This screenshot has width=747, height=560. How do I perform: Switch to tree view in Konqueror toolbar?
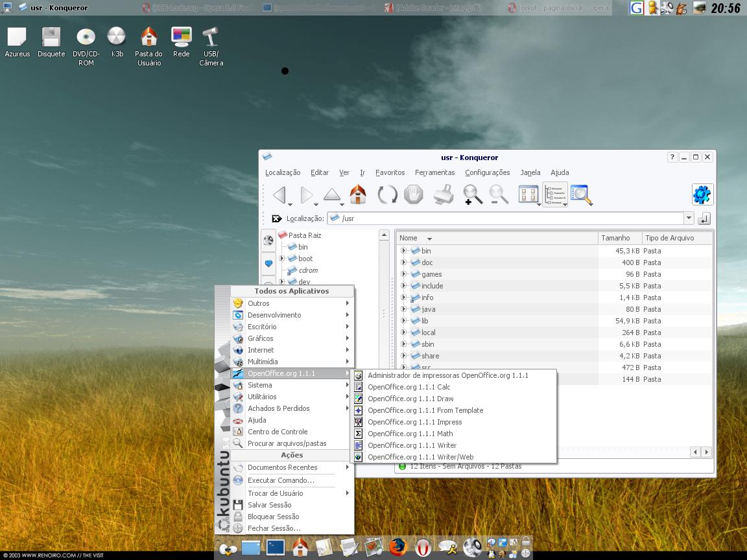[554, 194]
